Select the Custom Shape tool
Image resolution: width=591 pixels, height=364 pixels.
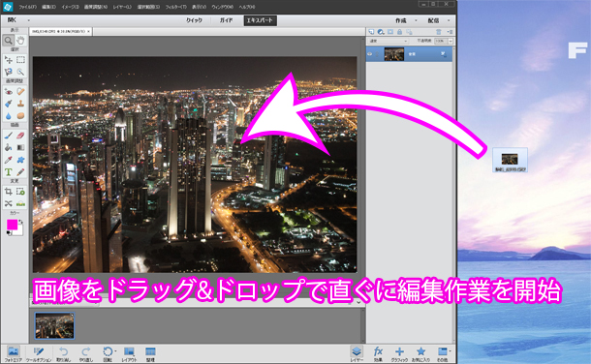tap(20, 160)
